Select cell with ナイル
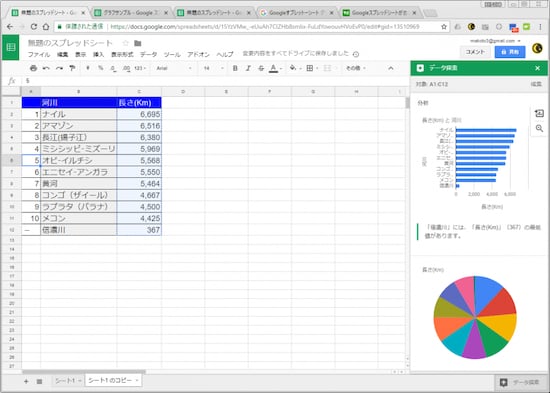 click(x=79, y=114)
